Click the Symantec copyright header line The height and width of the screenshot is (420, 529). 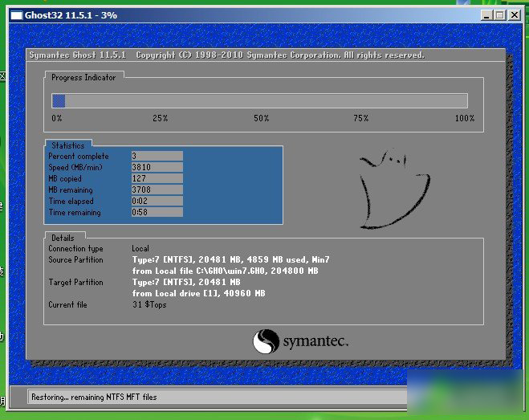(x=226, y=55)
